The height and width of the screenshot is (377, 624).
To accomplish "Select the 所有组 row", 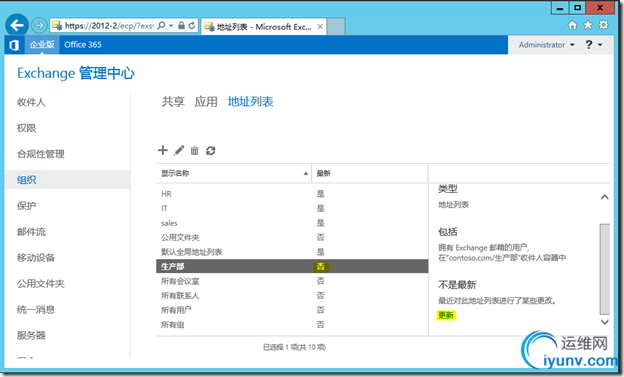I will [x=292, y=324].
